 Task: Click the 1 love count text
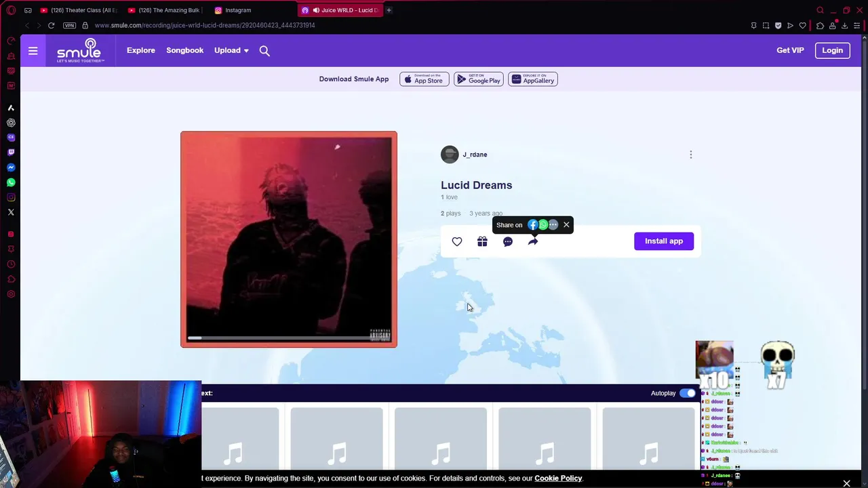pos(449,197)
